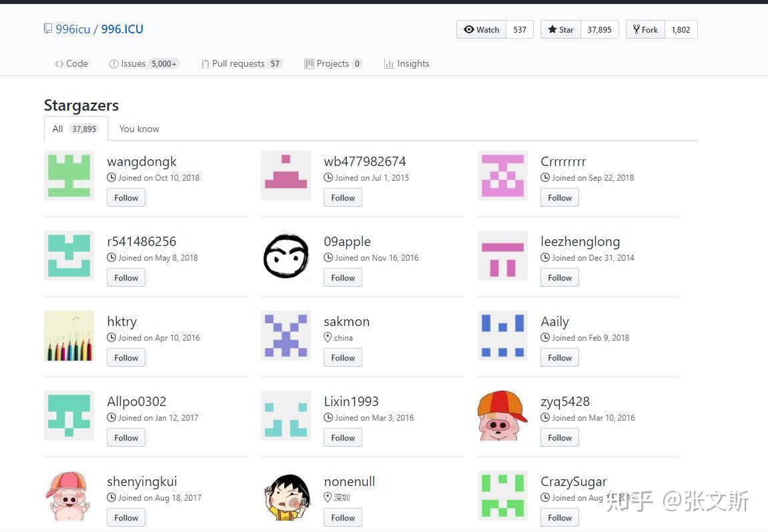The width and height of the screenshot is (768, 532).
Task: Open the 996.ICU repository link
Action: (123, 29)
